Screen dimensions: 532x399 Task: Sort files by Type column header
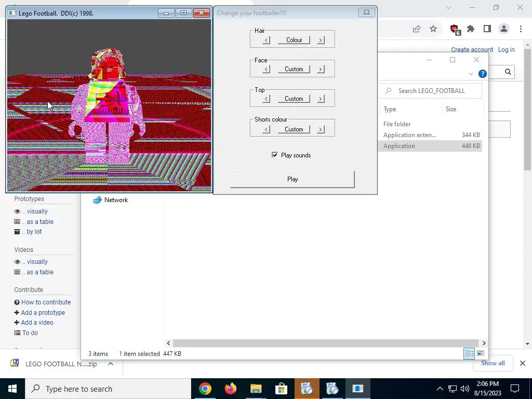390,109
